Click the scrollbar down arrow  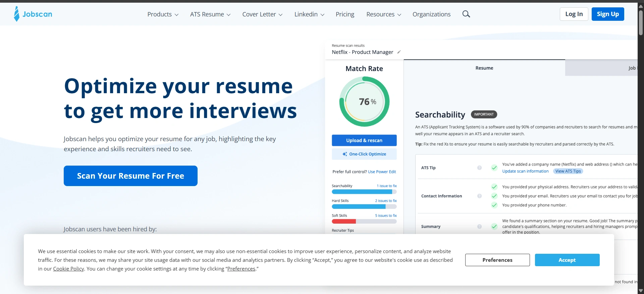point(641,291)
